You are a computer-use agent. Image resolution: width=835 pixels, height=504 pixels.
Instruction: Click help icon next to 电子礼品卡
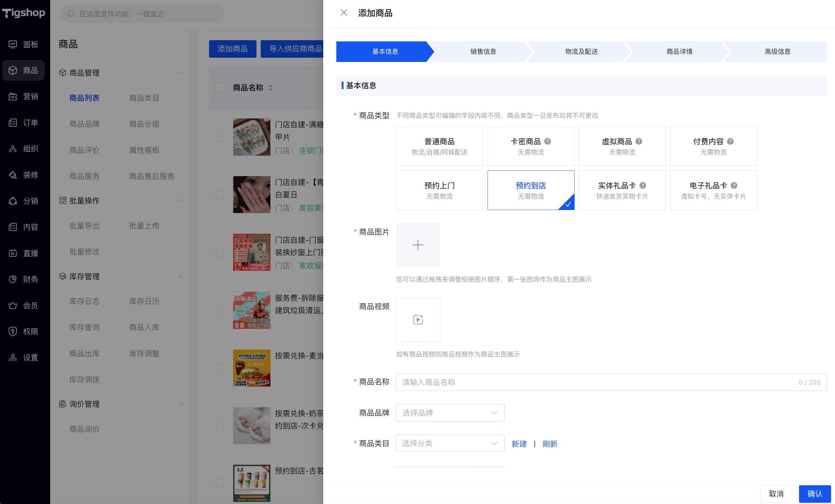(x=734, y=186)
